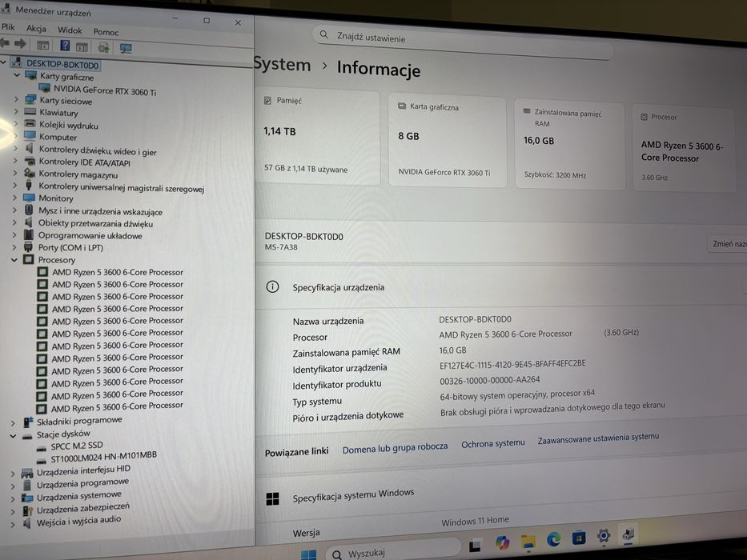Screen dimensions: 747x560
Task: Collapse the Karty graficzne category
Action: [17, 75]
